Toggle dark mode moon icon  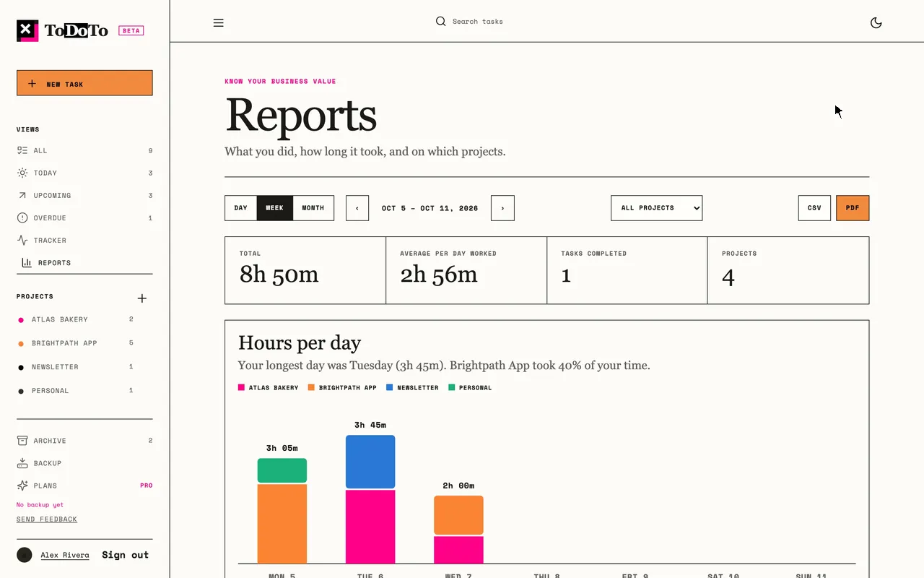(x=876, y=22)
